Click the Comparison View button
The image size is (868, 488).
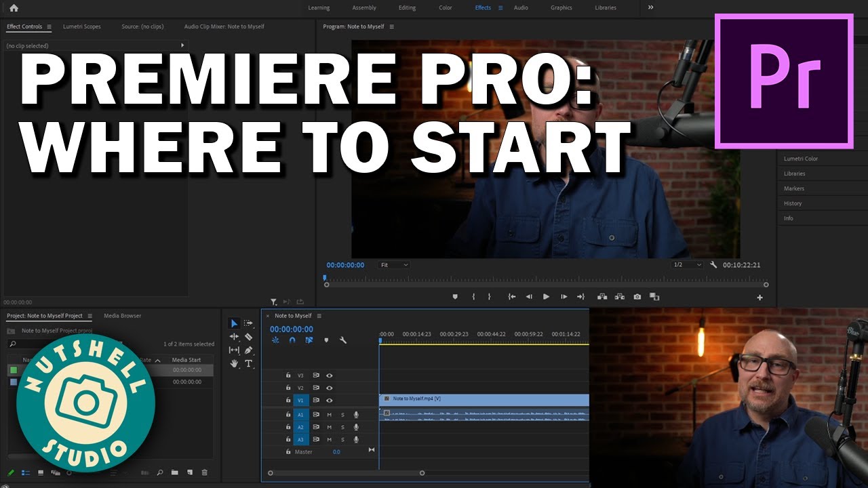[654, 297]
